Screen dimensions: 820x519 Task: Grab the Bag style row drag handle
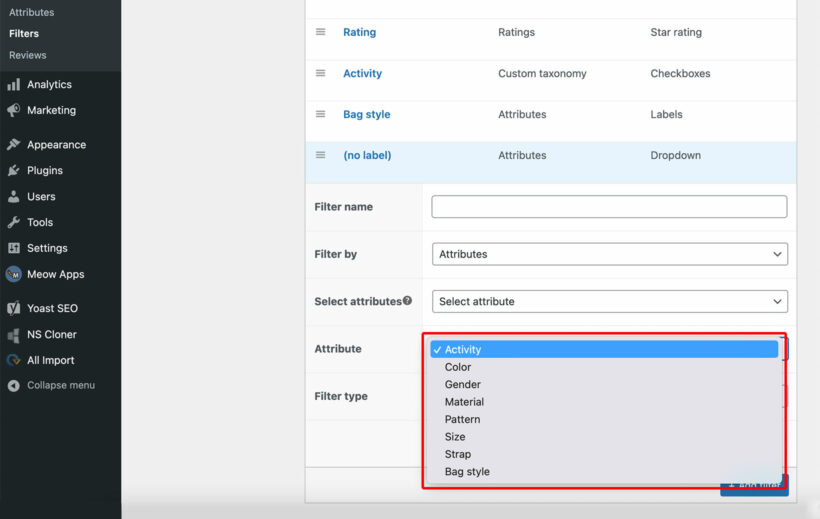click(321, 114)
